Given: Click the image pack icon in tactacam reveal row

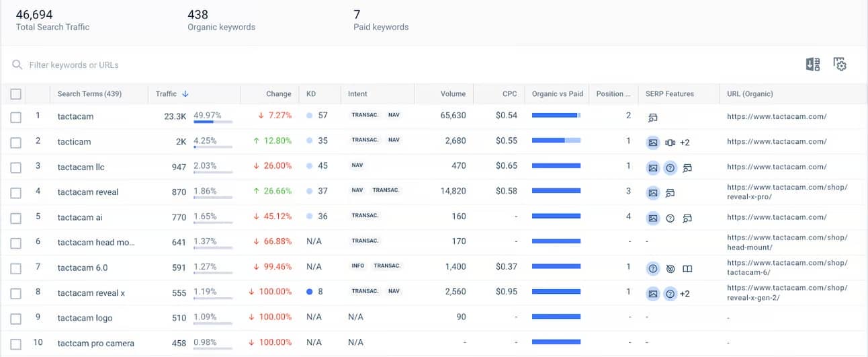Looking at the screenshot, I should pyautogui.click(x=652, y=193).
